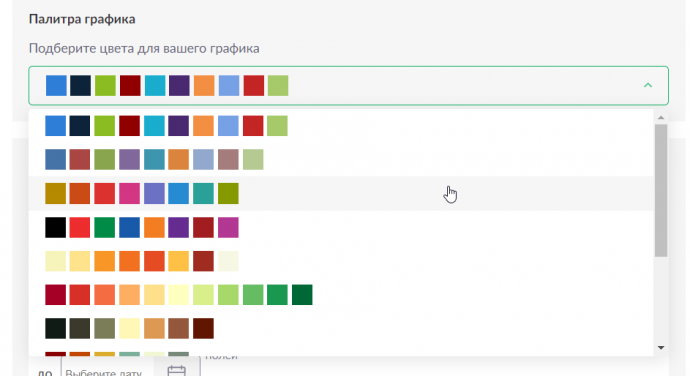Viewport: 690px width, 376px height.
Task: Click the teal swatch in the hovered palette row
Action: 203,193
